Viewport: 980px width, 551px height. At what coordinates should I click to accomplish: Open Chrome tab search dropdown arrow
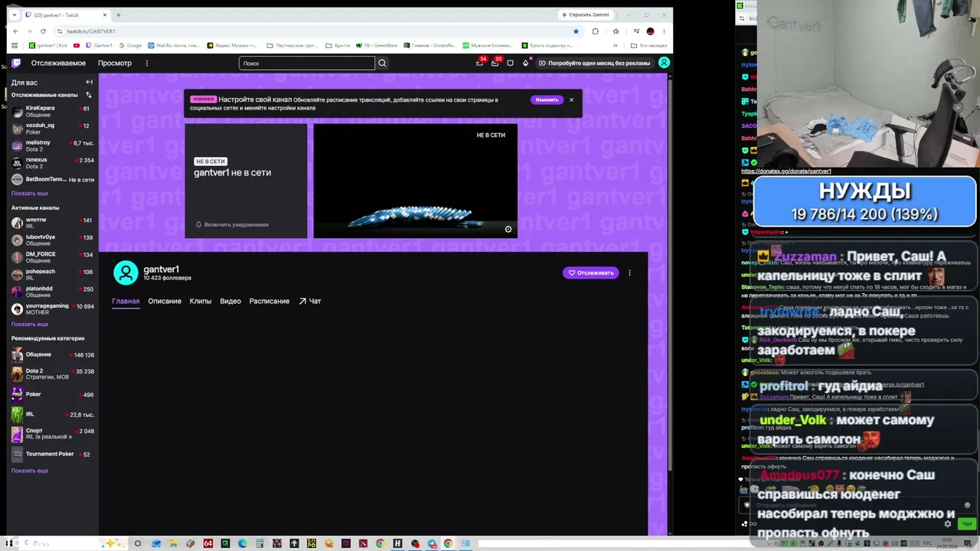coord(14,15)
